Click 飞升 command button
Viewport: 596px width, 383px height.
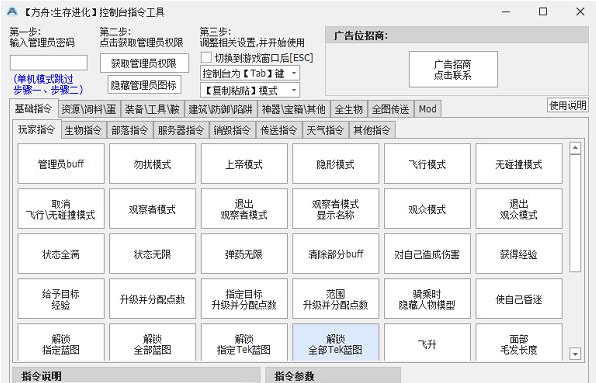point(427,342)
